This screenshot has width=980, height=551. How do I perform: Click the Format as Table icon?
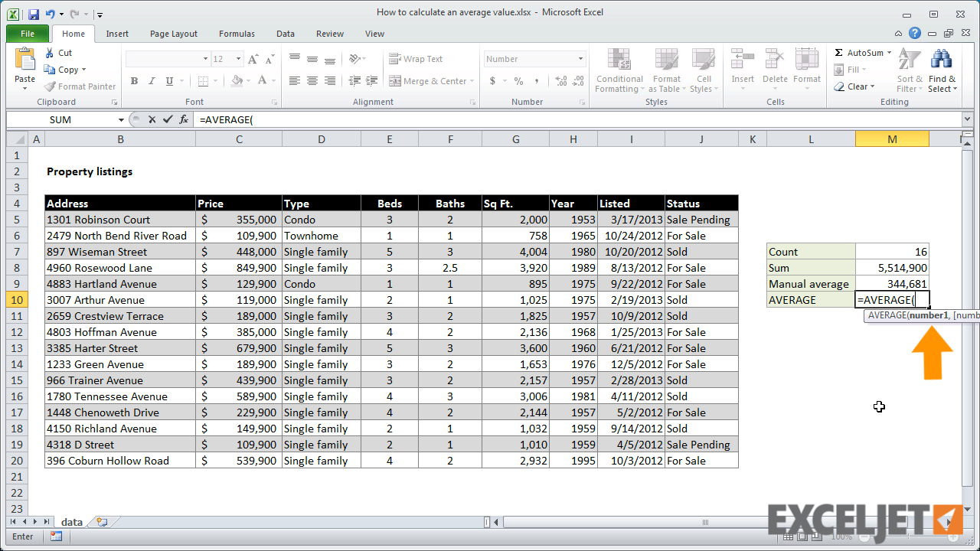click(666, 60)
